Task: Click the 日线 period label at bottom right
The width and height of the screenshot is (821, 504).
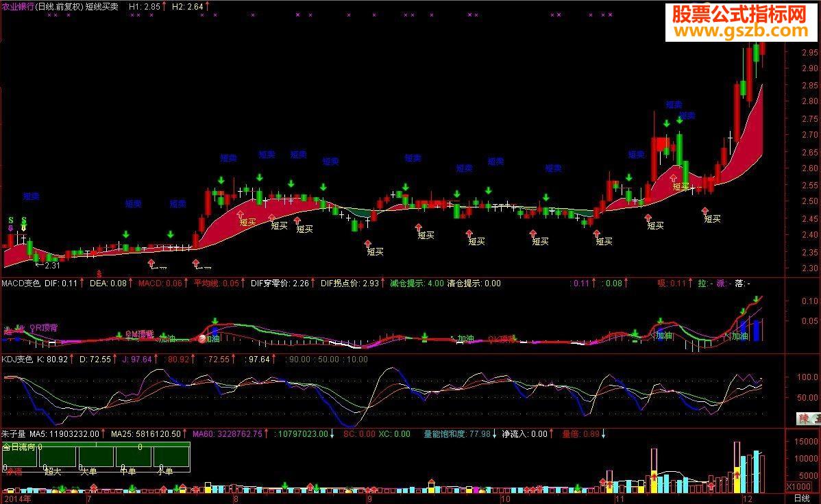Action: [802, 499]
